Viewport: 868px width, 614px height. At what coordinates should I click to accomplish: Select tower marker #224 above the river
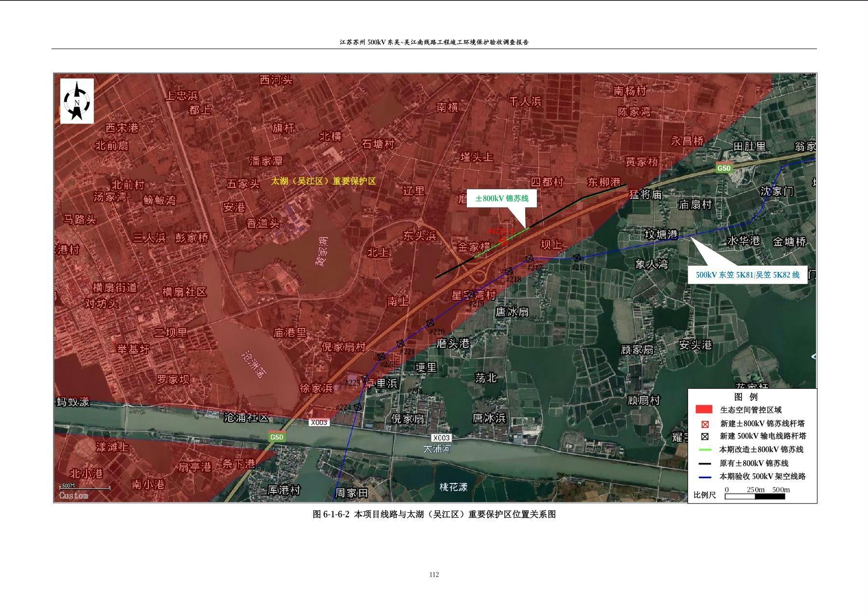357,407
